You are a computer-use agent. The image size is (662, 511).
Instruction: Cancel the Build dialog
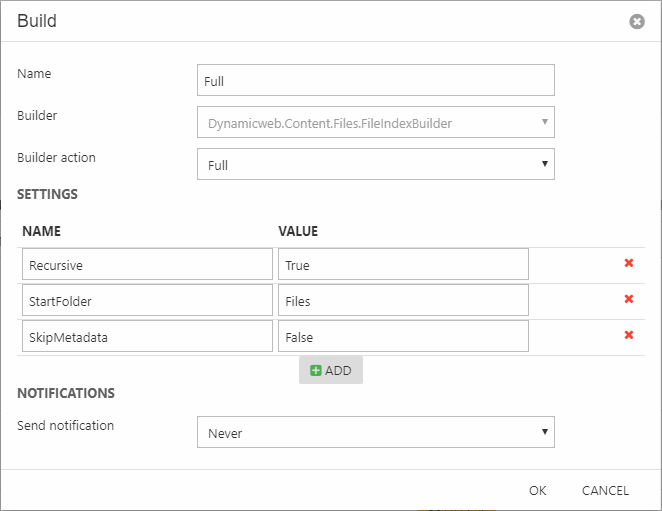coord(605,490)
